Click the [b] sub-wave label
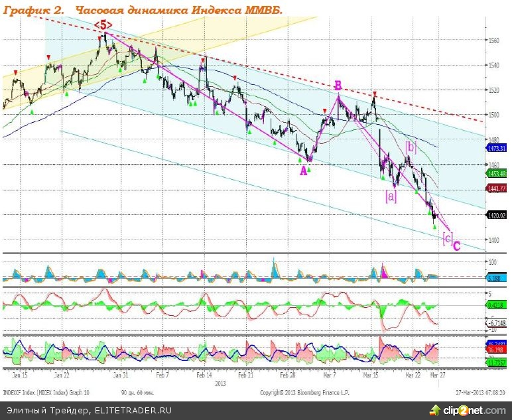 tap(411, 146)
